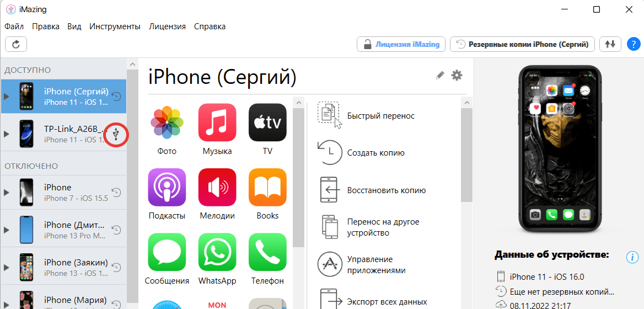Screen dimensions: 644x309
Task: Click the Восстановить копию icon
Action: point(330,190)
